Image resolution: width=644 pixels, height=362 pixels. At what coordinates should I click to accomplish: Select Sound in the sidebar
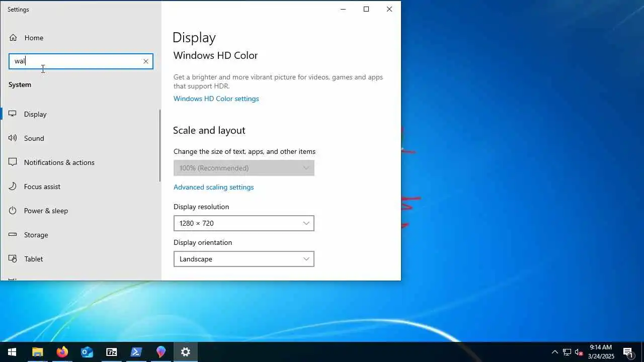(80, 138)
